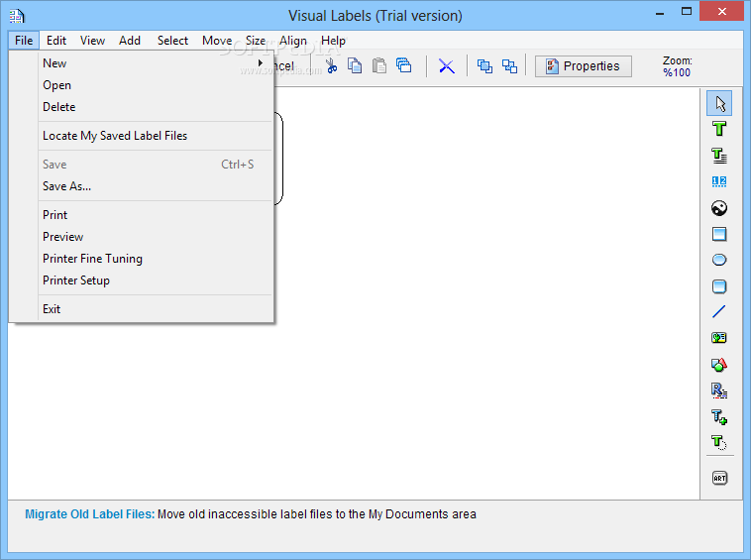
Task: Select Locate My Saved Label Files
Action: (x=142, y=136)
